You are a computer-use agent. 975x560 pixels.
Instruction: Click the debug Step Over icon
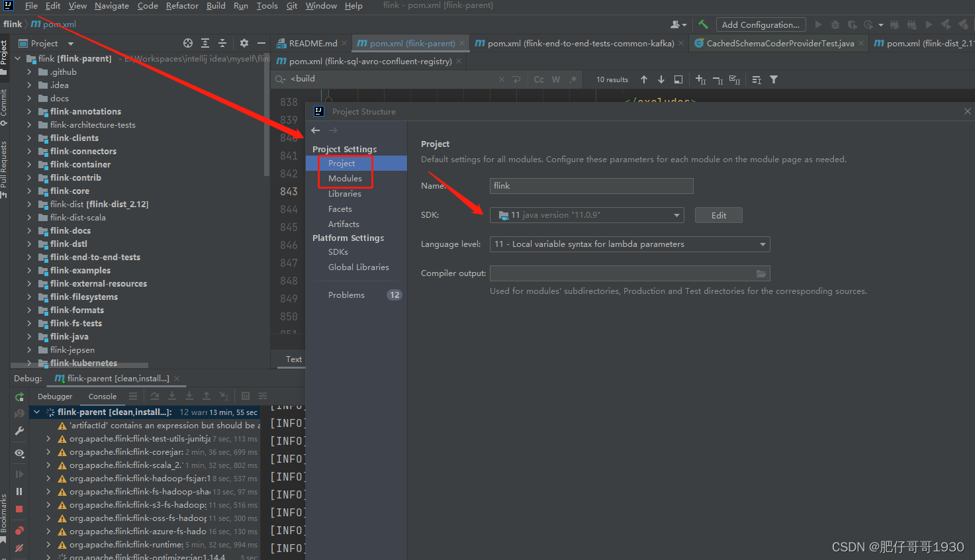pos(155,396)
